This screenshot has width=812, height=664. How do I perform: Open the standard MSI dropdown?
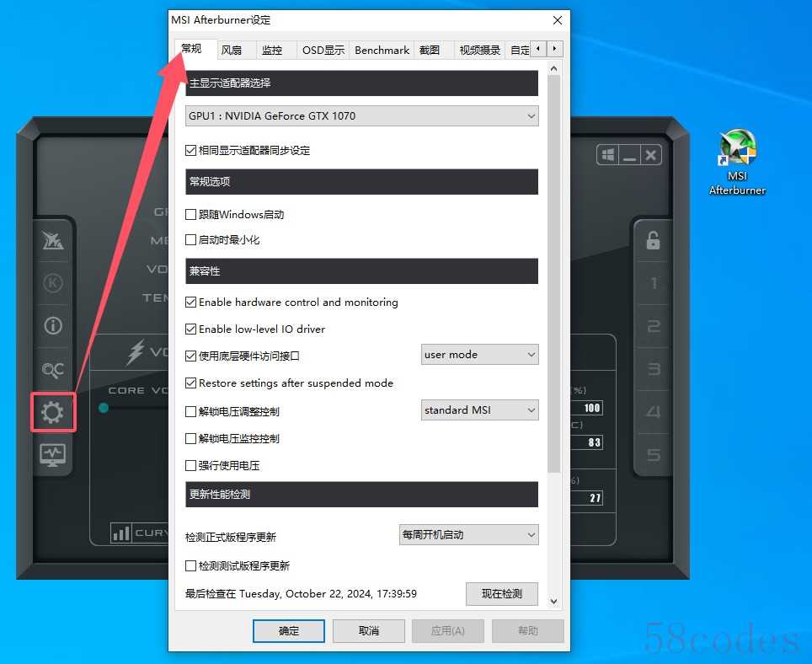pos(479,410)
